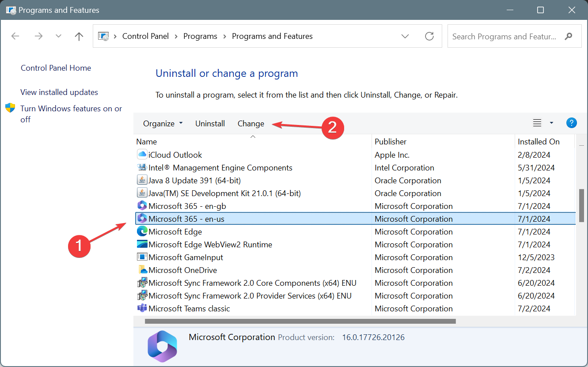Click product version 16.0.17726.20126 text
Screen dimensions: 588x367
click(373, 337)
